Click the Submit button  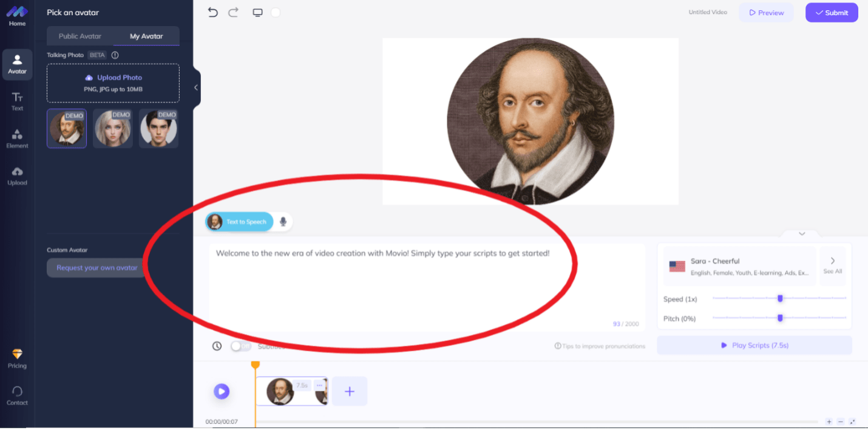(x=832, y=13)
